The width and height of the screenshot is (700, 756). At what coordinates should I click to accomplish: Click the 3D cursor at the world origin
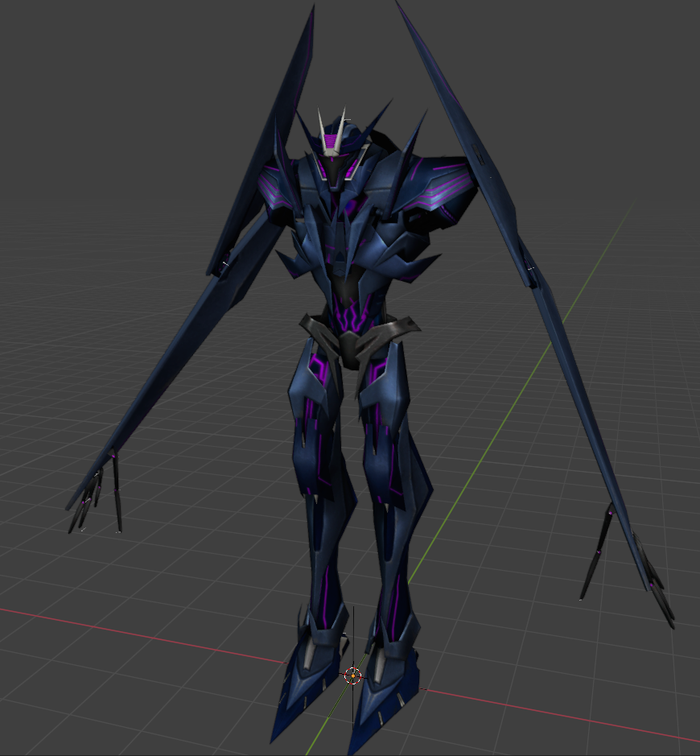click(x=353, y=676)
